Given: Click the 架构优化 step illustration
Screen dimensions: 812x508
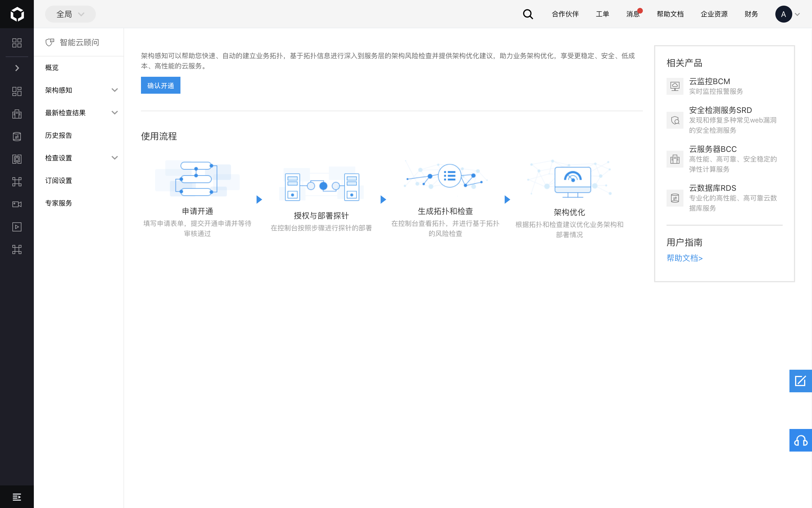Looking at the screenshot, I should (570, 179).
